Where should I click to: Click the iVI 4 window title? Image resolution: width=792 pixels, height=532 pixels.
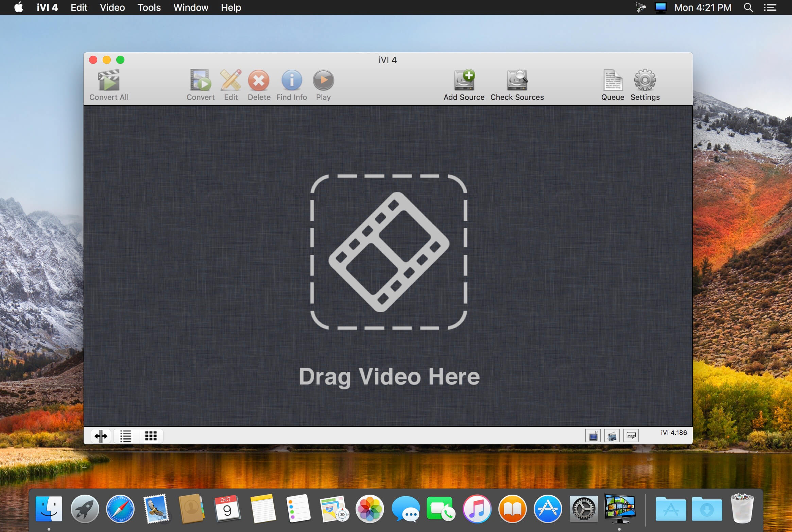tap(388, 60)
